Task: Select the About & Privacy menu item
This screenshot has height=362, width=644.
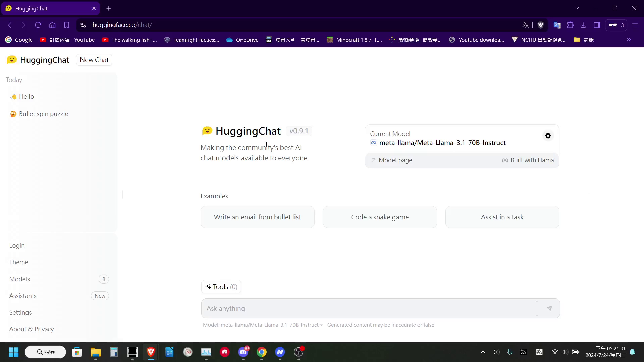Action: 32,329
